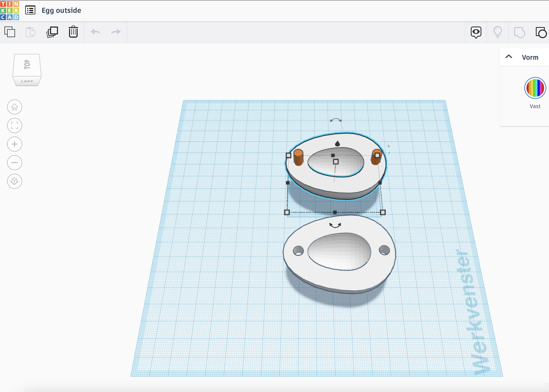Image resolution: width=549 pixels, height=392 pixels.
Task: Click the Tinkercad logo
Action: click(x=10, y=10)
